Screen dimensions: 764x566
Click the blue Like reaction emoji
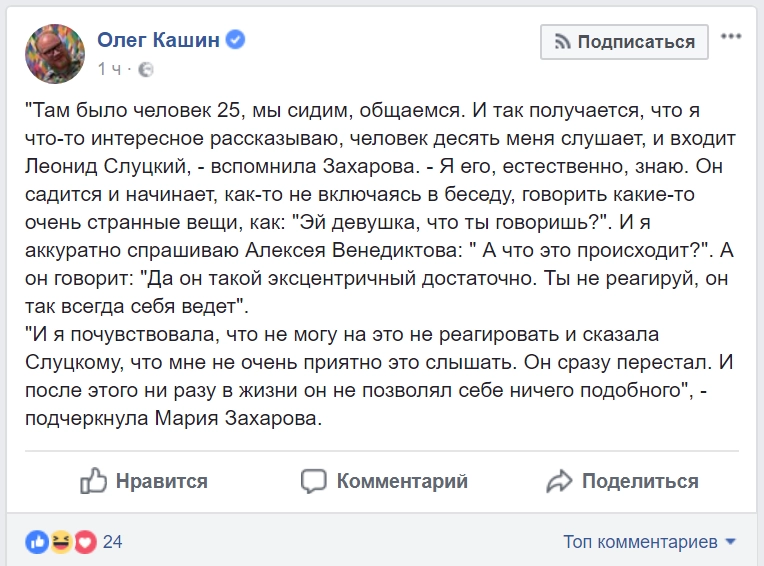click(38, 542)
